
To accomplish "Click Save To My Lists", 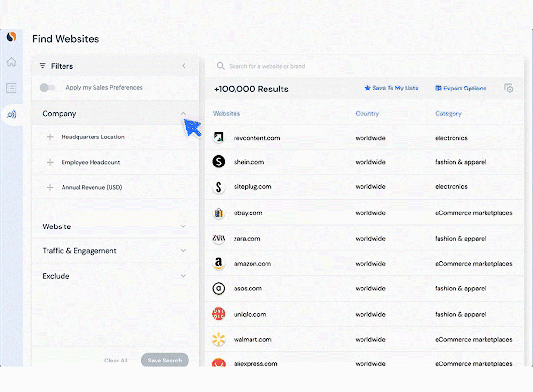I will pyautogui.click(x=392, y=88).
